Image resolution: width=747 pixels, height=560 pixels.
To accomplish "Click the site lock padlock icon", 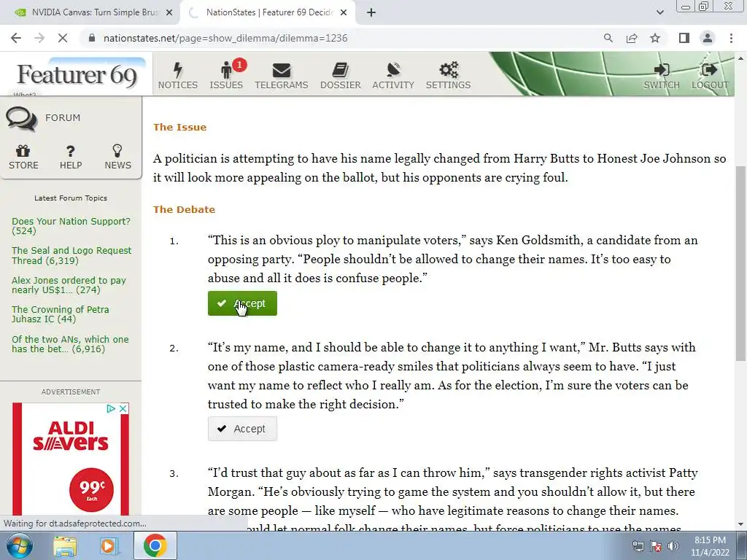I will (x=92, y=38).
